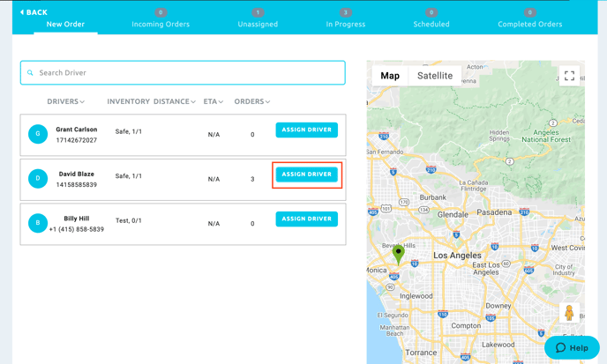Select the Billy Hill driver name
Screen dimensions: 607x364
(x=77, y=219)
